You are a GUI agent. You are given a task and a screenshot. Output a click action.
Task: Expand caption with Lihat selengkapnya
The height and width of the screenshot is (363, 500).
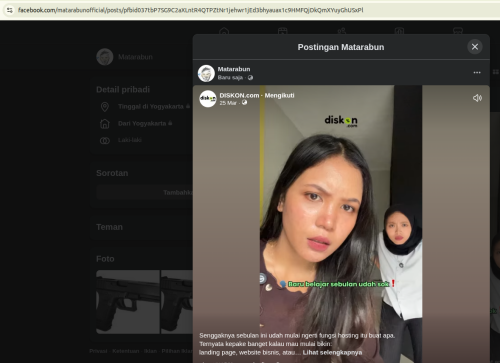pyautogui.click(x=332, y=352)
